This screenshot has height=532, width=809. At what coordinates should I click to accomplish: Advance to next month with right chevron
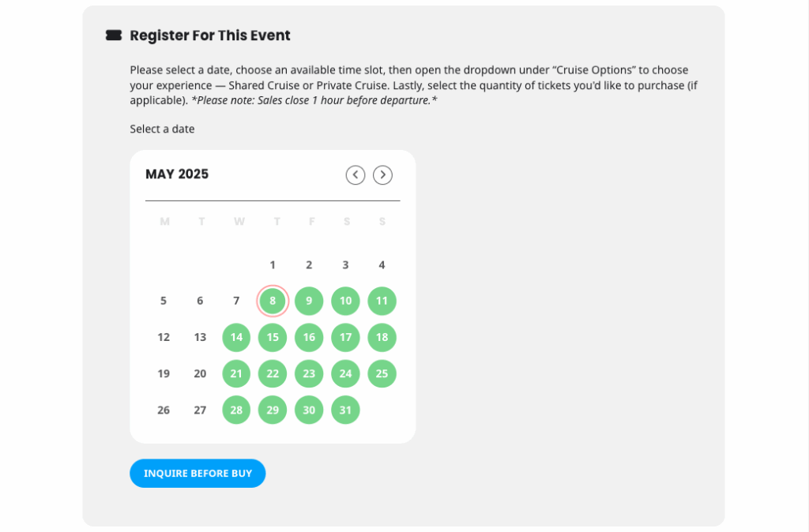(x=383, y=174)
